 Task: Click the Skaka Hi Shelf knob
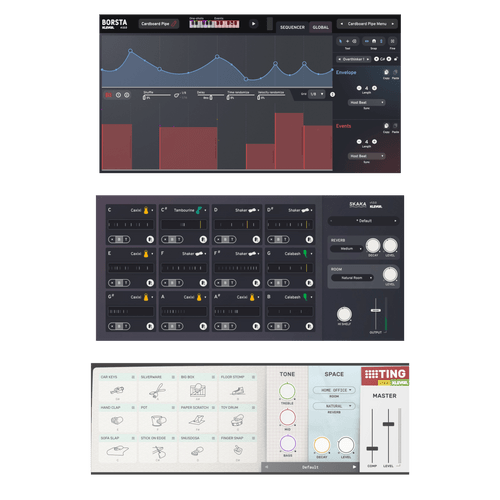click(344, 314)
